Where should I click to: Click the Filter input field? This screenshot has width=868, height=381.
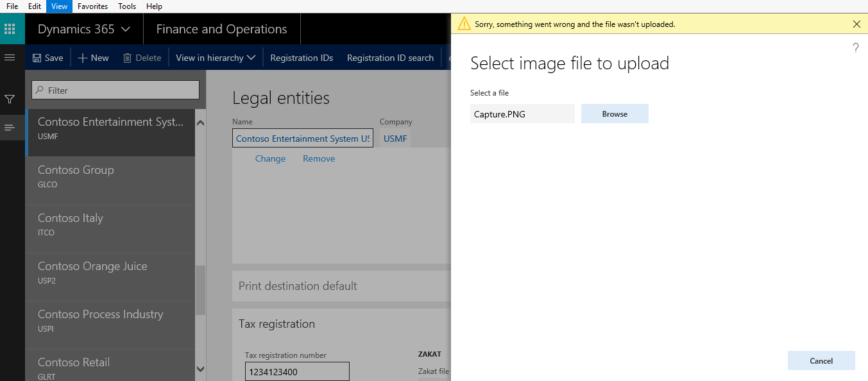[x=115, y=90]
